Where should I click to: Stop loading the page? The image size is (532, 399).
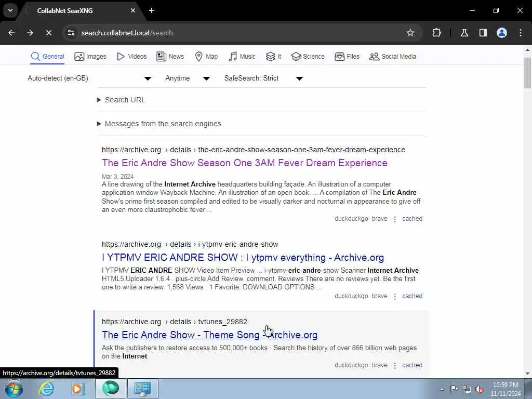point(49,33)
